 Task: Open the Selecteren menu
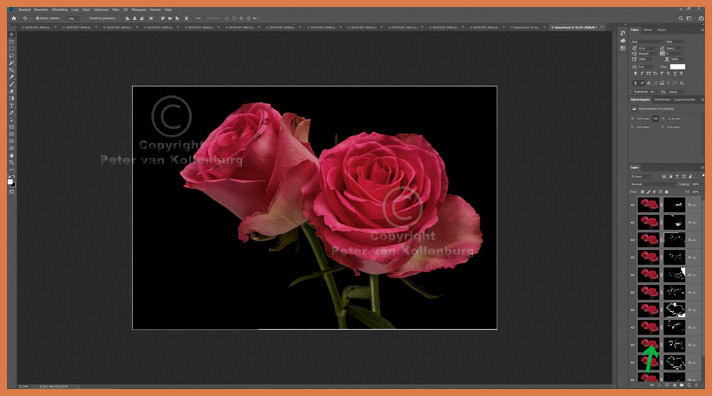[101, 10]
